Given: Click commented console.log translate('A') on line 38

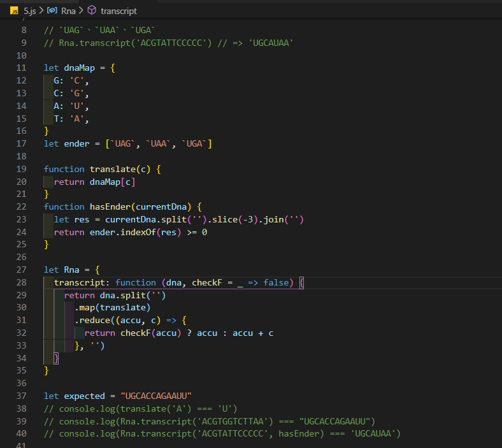Looking at the screenshot, I should pos(141,409).
